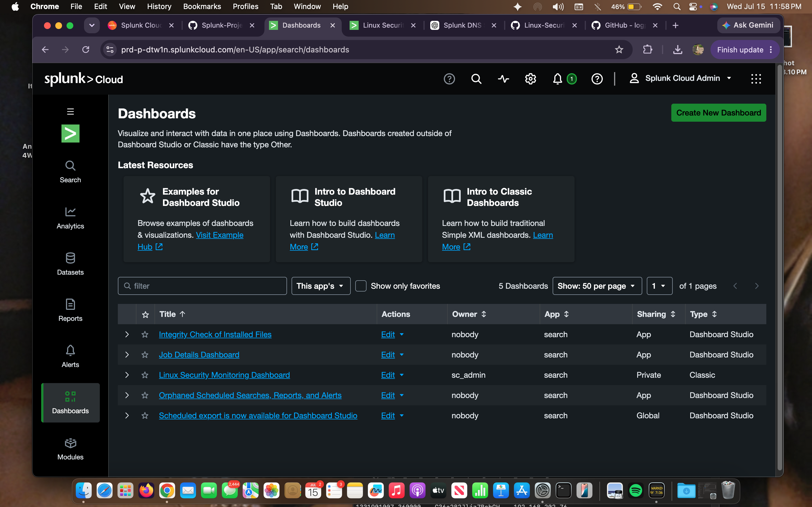Click the dashboards filter input field

(202, 286)
